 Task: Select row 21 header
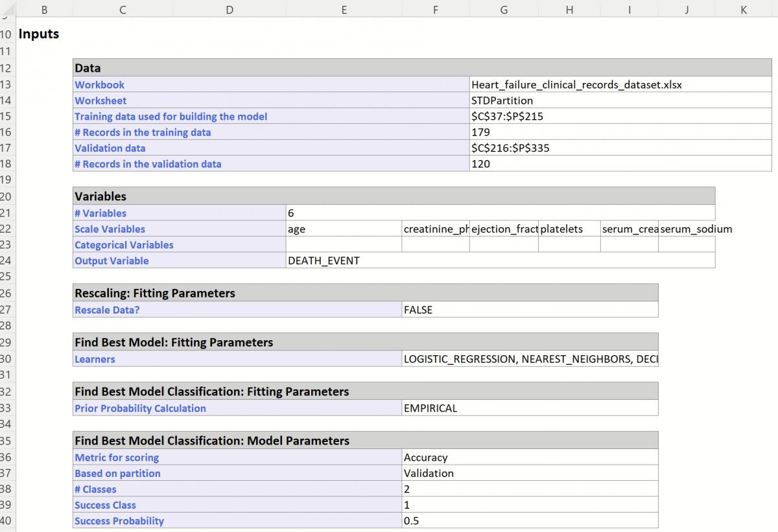[6, 213]
